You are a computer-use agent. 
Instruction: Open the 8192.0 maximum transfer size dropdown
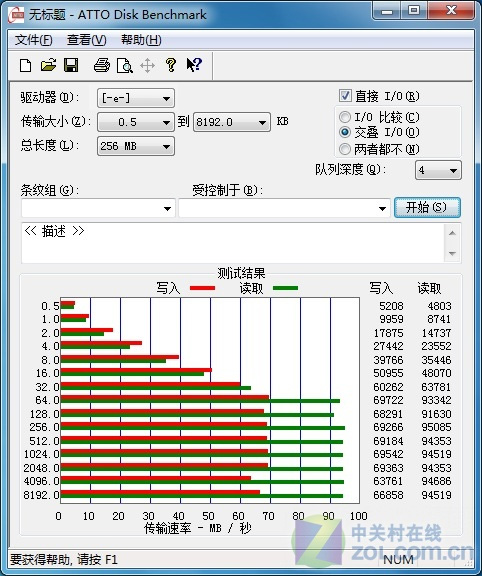coord(232,122)
